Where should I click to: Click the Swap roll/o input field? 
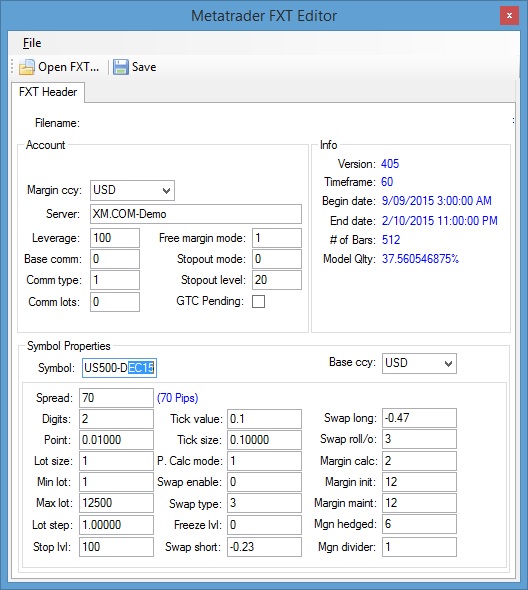(419, 439)
